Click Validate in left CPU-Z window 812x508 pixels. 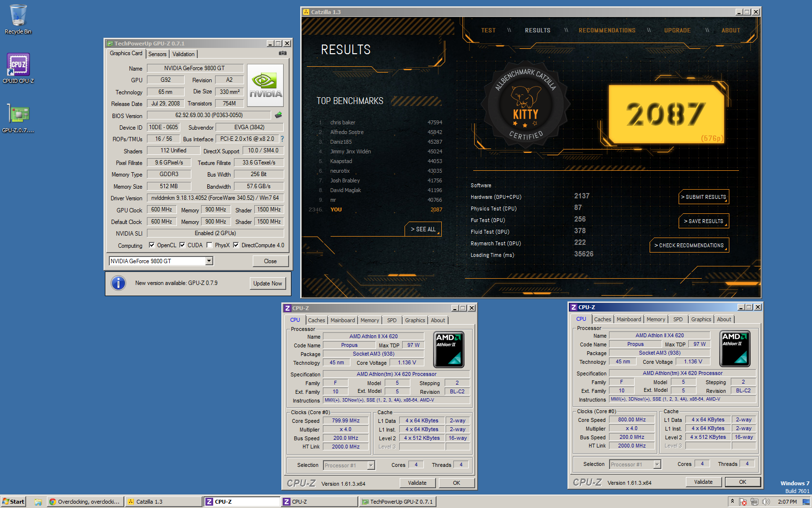(x=418, y=483)
